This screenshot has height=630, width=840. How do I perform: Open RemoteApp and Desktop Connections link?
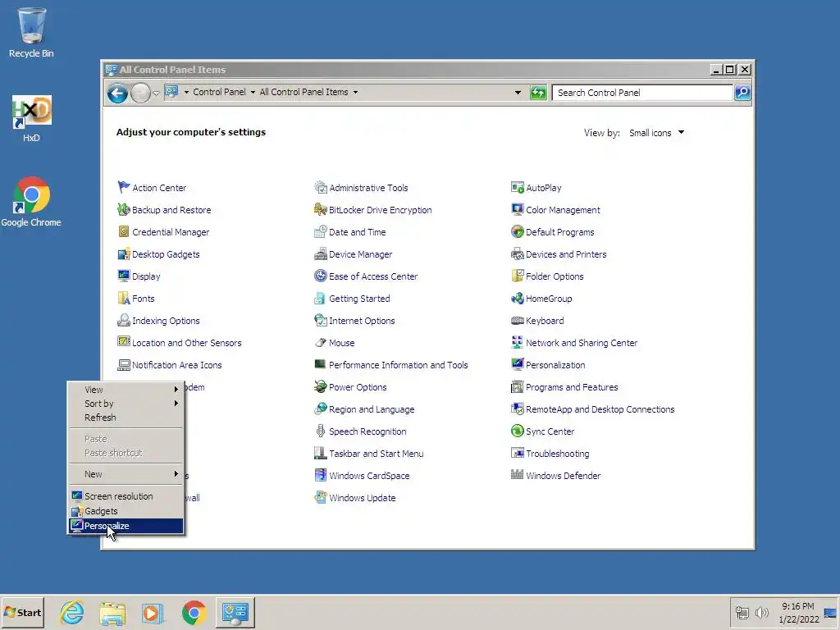click(600, 409)
